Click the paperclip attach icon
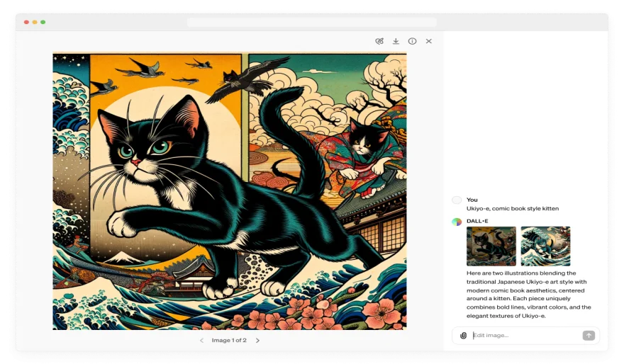This screenshot has width=624, height=364. (x=463, y=336)
